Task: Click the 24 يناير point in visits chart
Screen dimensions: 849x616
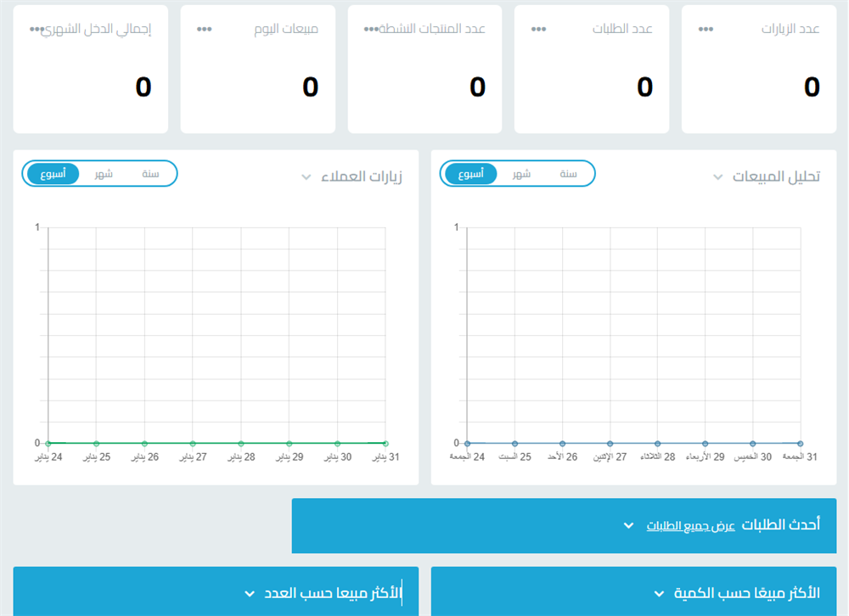Action: (x=48, y=443)
